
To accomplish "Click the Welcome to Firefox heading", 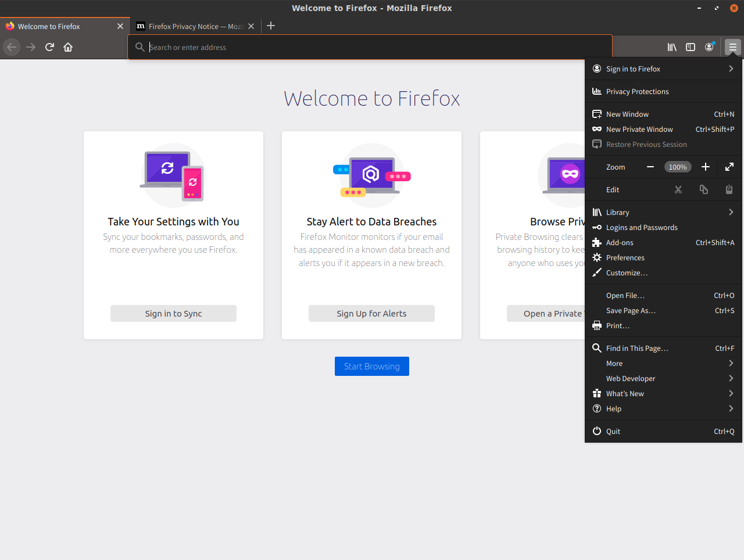I will [x=372, y=98].
